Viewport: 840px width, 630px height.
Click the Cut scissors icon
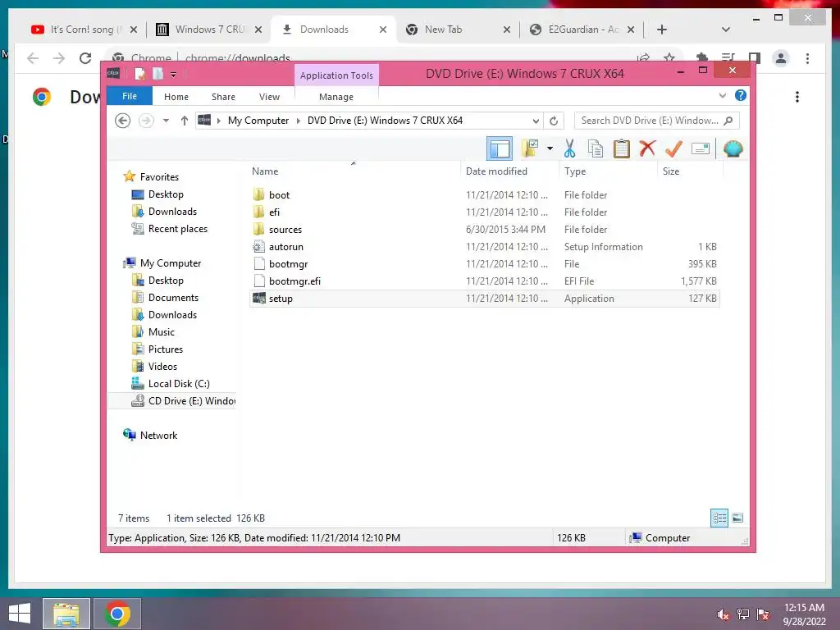(x=569, y=148)
